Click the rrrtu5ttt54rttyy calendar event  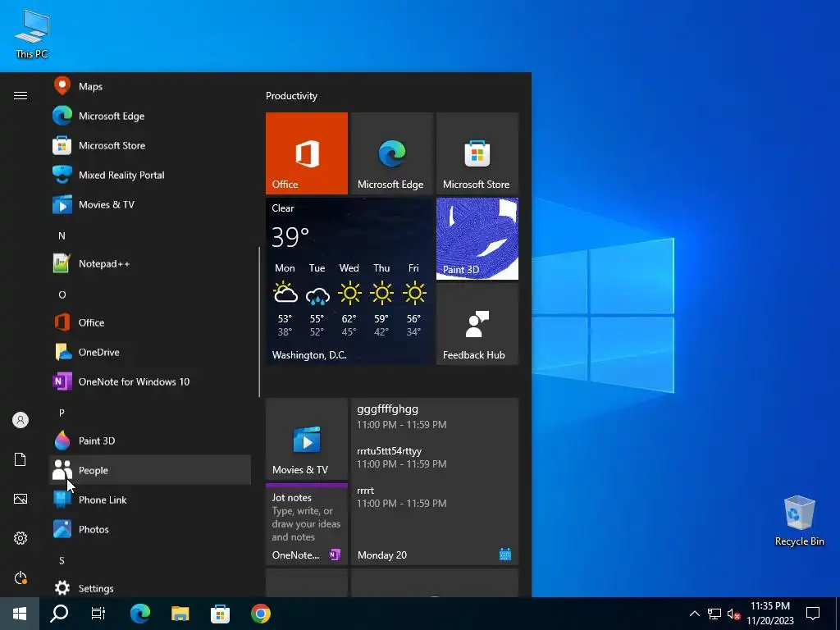402,457
